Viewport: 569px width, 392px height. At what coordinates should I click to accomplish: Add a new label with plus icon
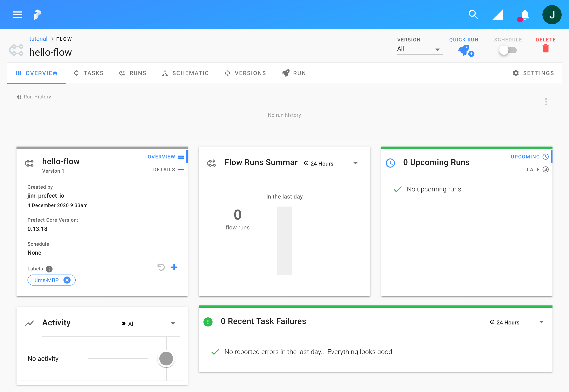click(174, 267)
